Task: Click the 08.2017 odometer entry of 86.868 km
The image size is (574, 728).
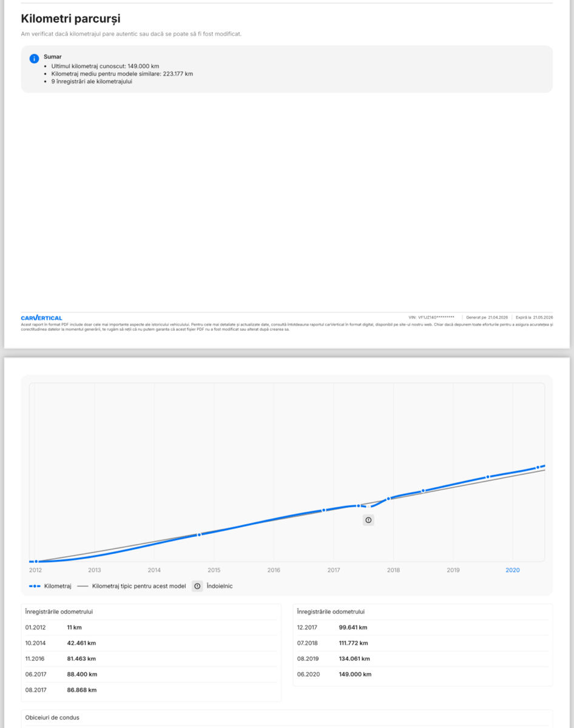Action: [x=151, y=690]
